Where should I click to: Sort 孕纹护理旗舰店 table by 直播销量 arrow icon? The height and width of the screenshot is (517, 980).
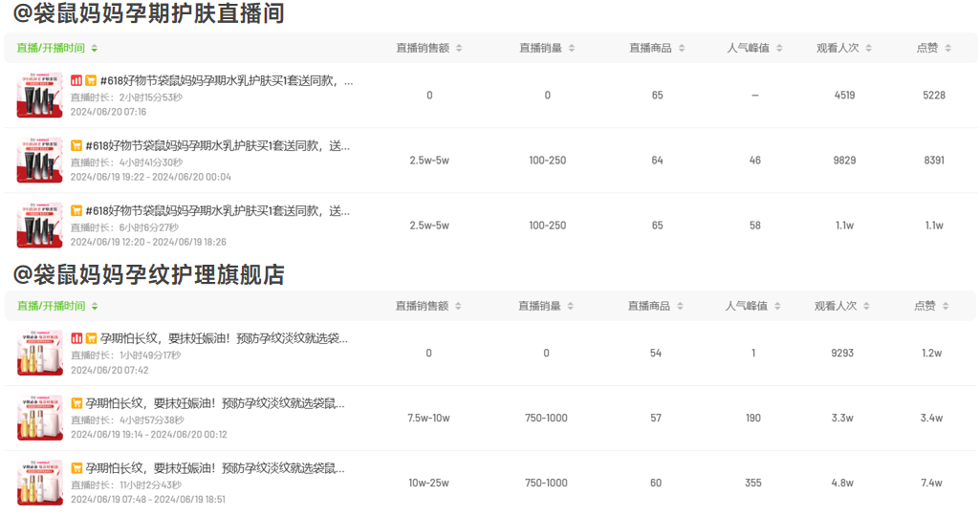point(570,306)
